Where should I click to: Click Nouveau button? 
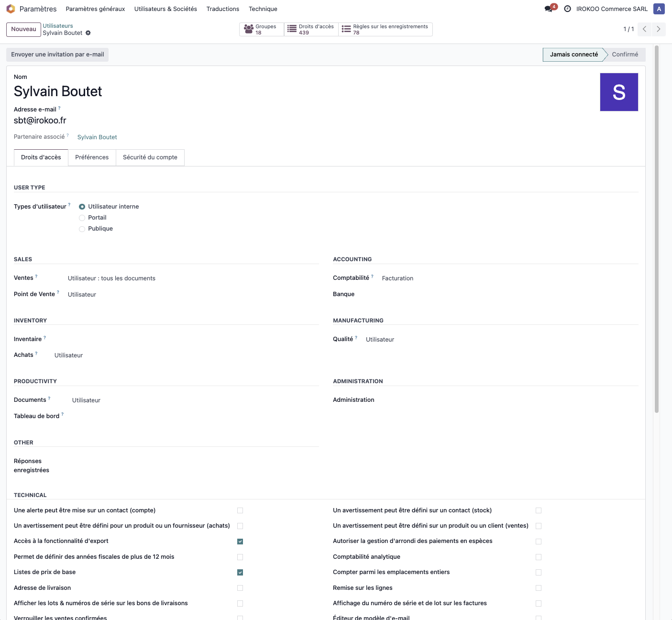(23, 29)
